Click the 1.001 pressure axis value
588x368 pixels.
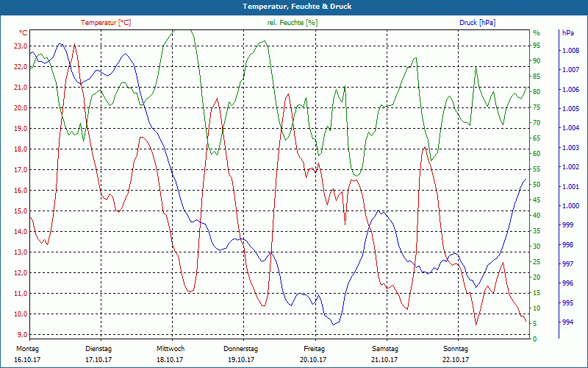(571, 187)
